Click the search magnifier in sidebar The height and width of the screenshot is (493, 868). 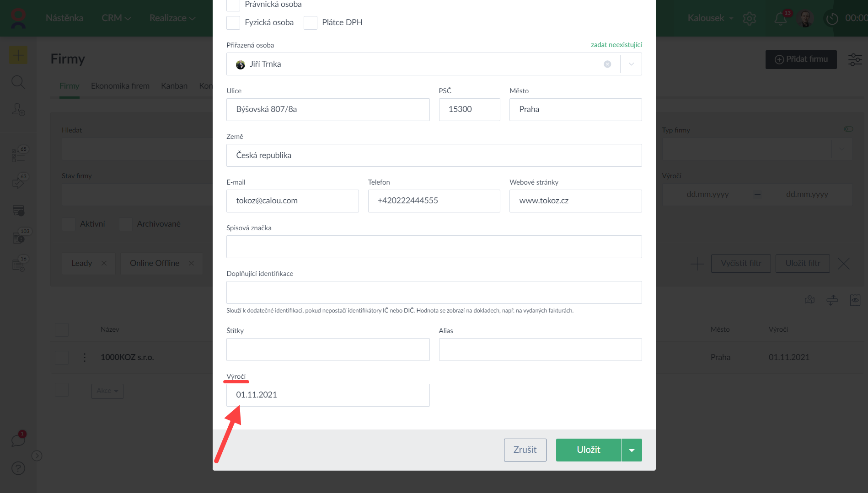18,82
